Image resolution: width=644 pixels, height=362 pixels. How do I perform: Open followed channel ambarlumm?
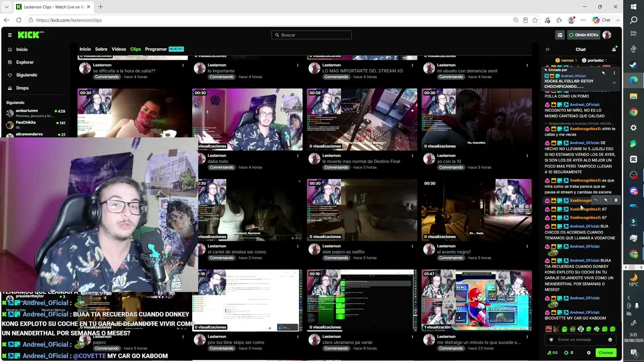[x=35, y=113]
